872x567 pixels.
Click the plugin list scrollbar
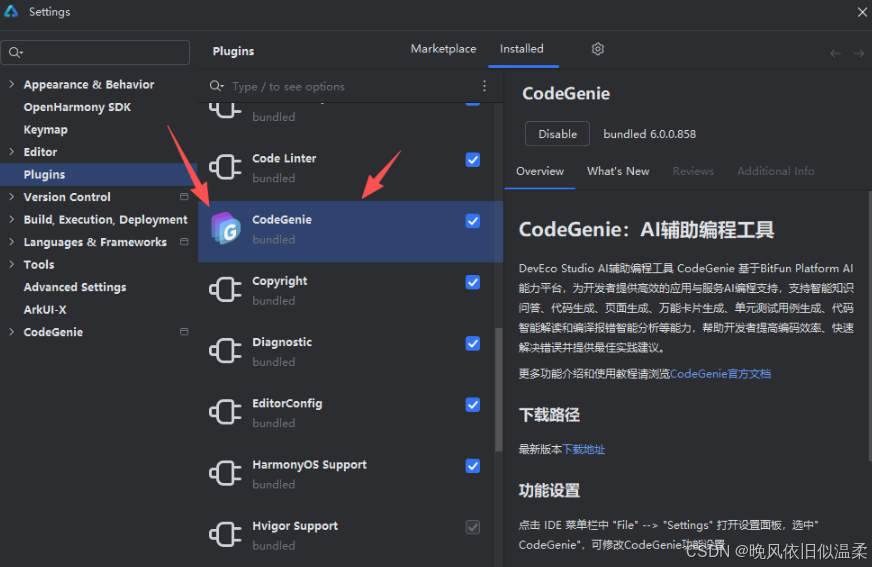(498, 389)
